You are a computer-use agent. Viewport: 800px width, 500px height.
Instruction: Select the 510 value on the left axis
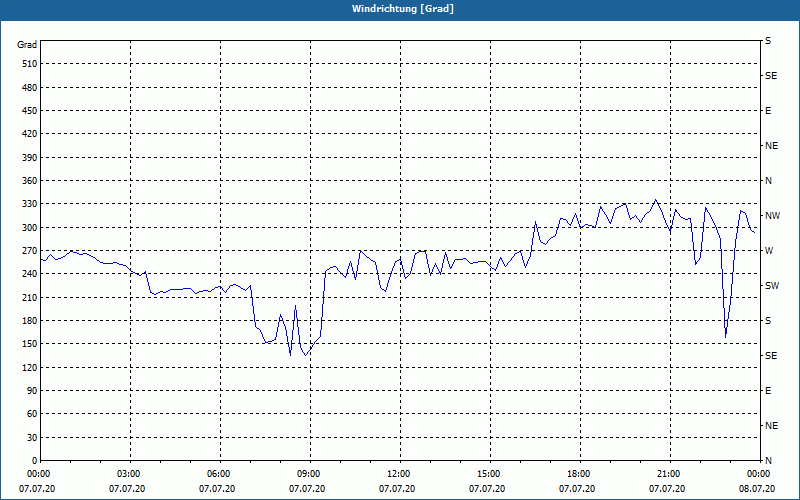(30, 64)
